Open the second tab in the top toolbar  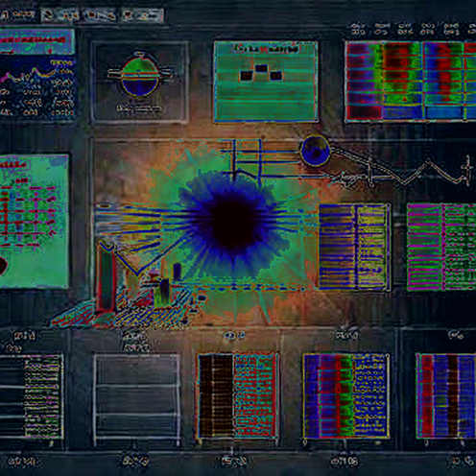tap(59, 15)
